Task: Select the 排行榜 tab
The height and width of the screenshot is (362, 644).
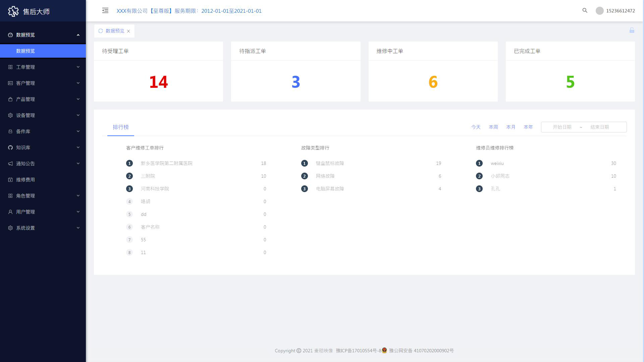Action: (121, 127)
